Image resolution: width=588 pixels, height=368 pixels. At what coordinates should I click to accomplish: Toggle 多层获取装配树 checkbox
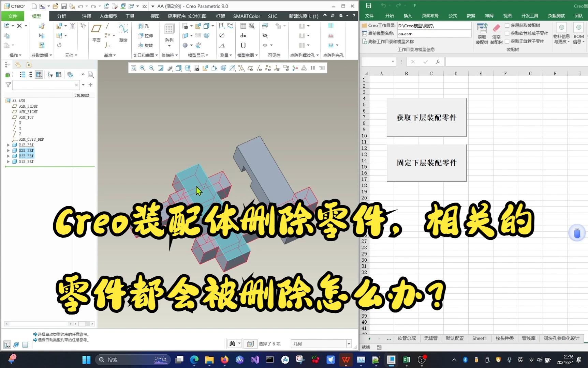point(507,26)
